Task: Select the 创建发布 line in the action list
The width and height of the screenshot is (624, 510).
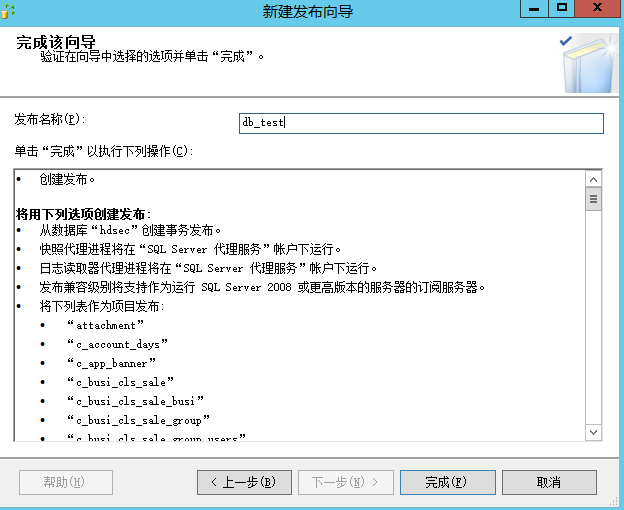Action: (x=67, y=180)
